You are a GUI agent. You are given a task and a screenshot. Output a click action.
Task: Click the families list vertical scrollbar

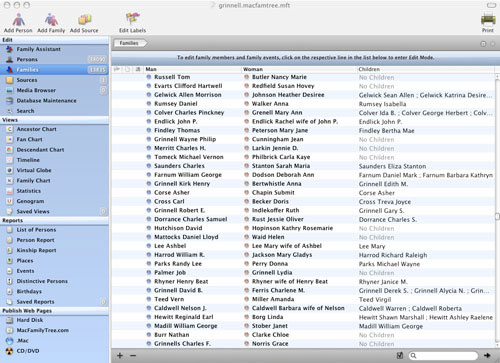click(x=497, y=211)
